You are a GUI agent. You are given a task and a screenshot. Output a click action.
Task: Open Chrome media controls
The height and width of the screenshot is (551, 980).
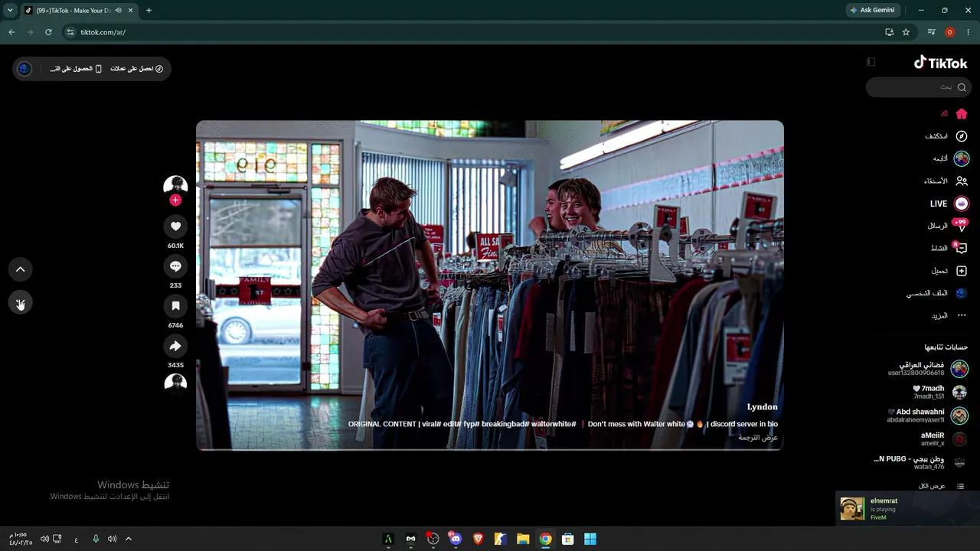pos(931,32)
